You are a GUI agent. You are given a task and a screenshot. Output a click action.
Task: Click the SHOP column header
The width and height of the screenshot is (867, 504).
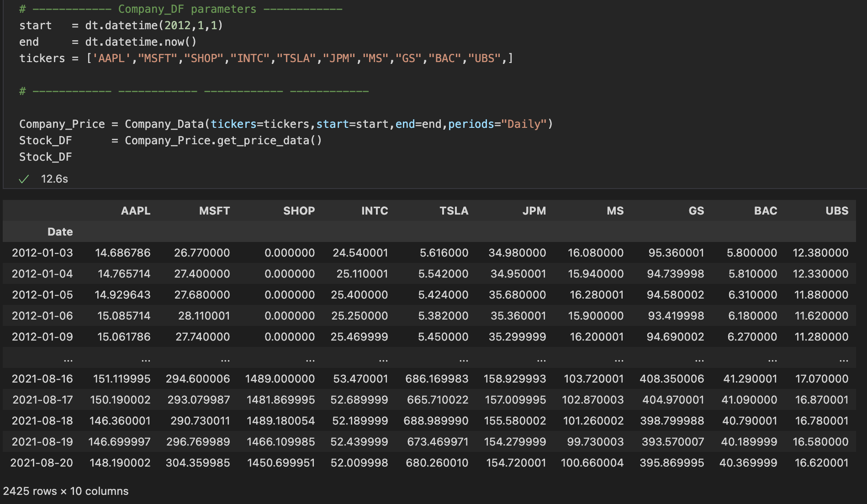pos(299,211)
